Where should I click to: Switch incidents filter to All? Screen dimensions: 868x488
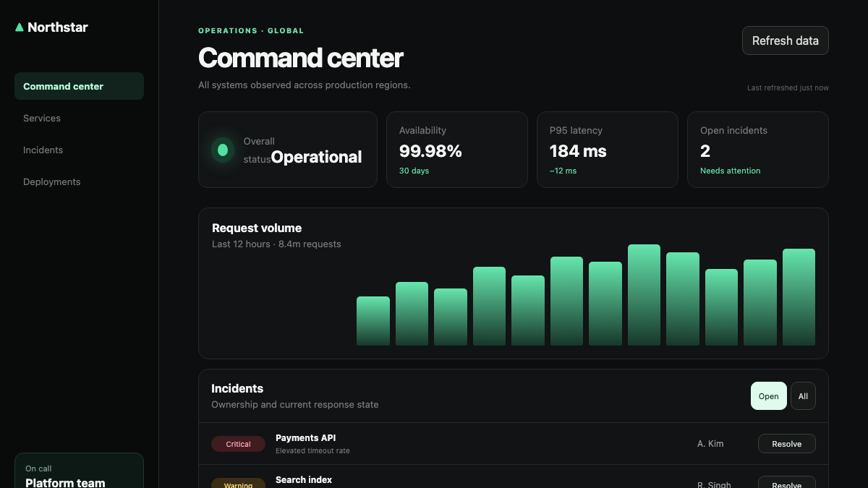[x=803, y=396]
